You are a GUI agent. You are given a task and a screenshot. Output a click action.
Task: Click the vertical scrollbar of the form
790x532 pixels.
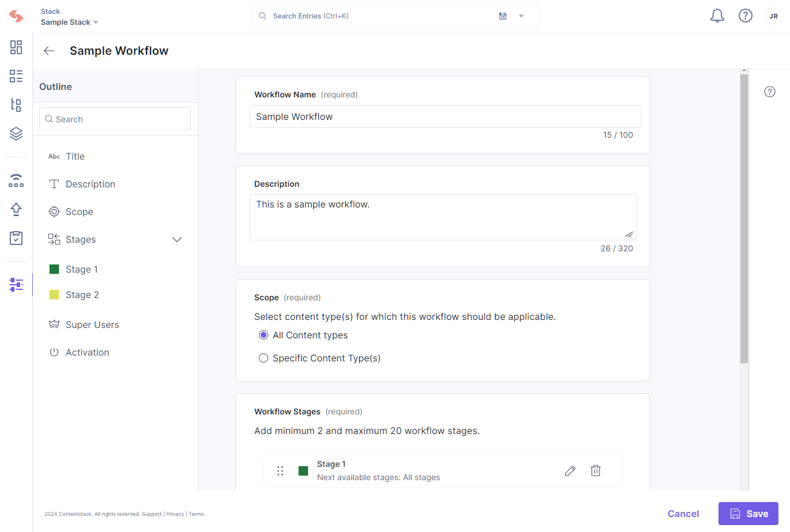(x=744, y=219)
